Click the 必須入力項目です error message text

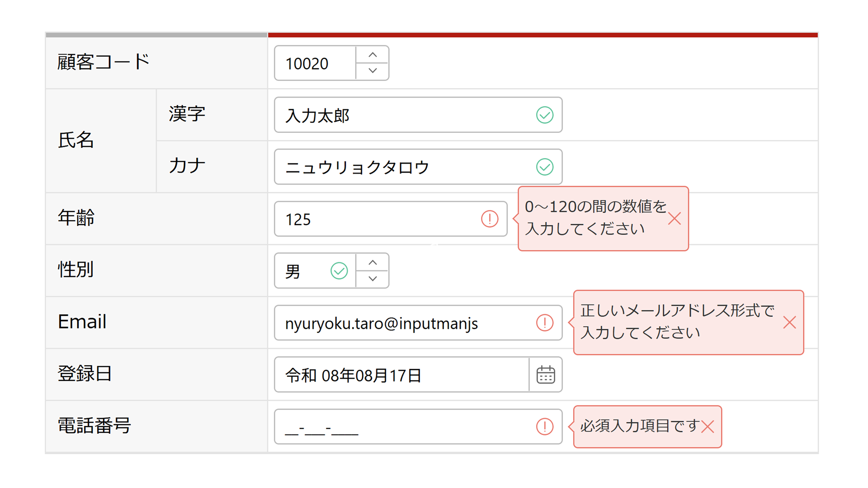point(640,426)
